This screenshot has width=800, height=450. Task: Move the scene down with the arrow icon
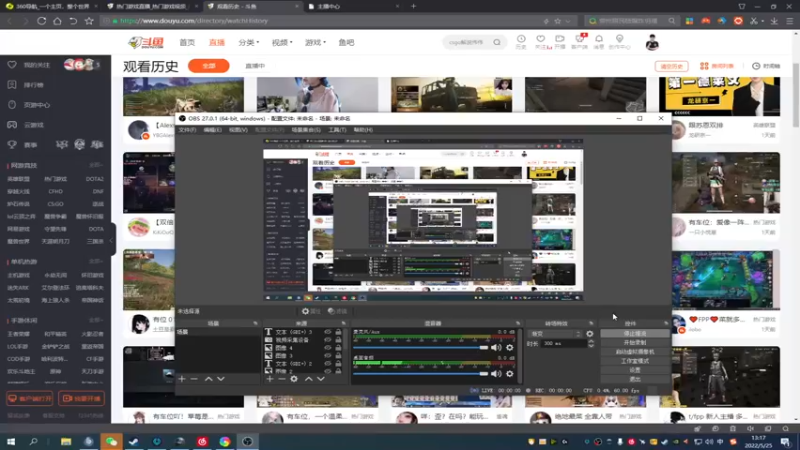[x=220, y=379]
